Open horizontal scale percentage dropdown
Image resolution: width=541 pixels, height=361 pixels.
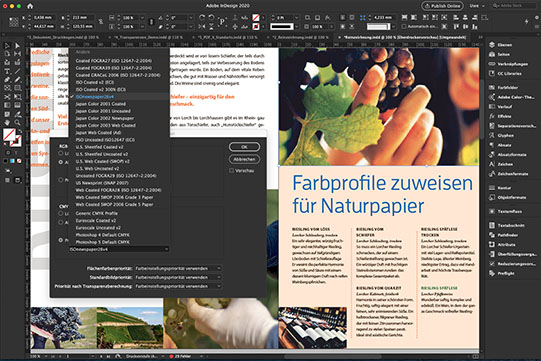click(x=142, y=18)
